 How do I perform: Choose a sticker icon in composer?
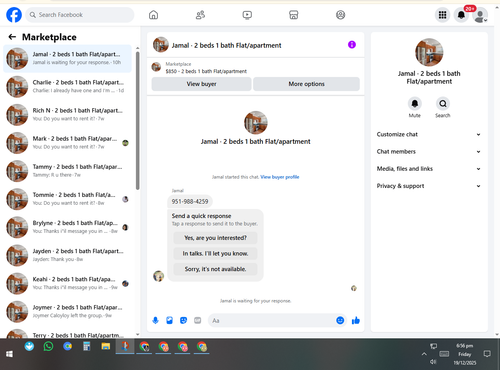(x=183, y=320)
